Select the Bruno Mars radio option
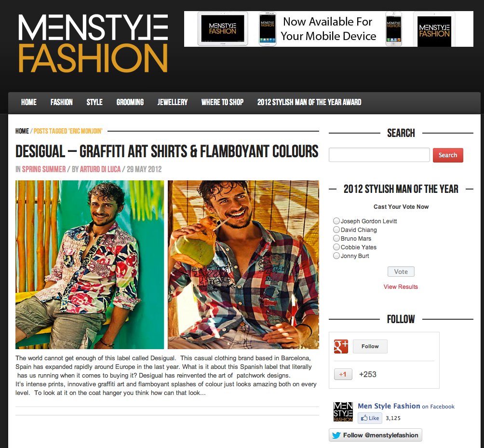 336,238
